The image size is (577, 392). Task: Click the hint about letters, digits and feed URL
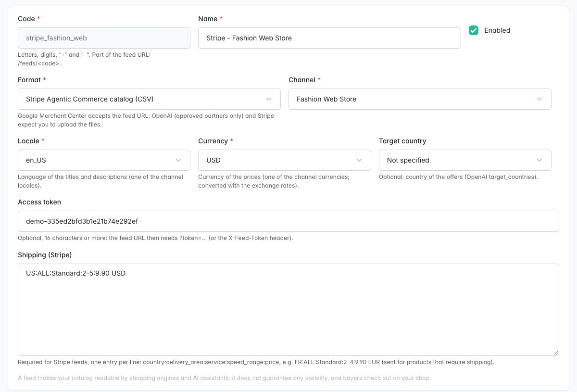[84, 59]
